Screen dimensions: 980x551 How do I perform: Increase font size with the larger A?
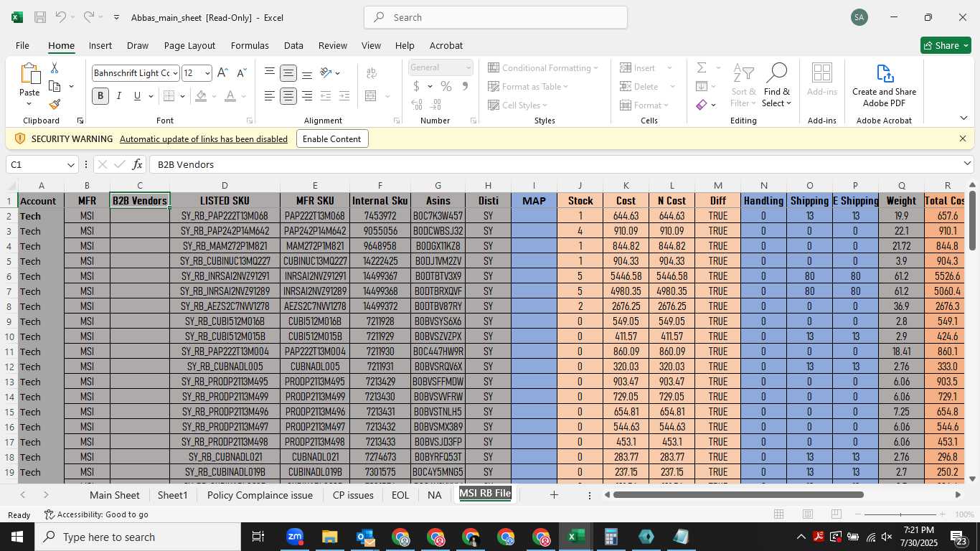pos(222,73)
